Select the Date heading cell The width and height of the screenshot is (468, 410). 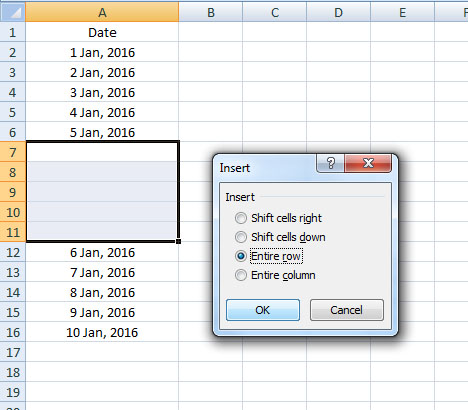click(x=102, y=32)
